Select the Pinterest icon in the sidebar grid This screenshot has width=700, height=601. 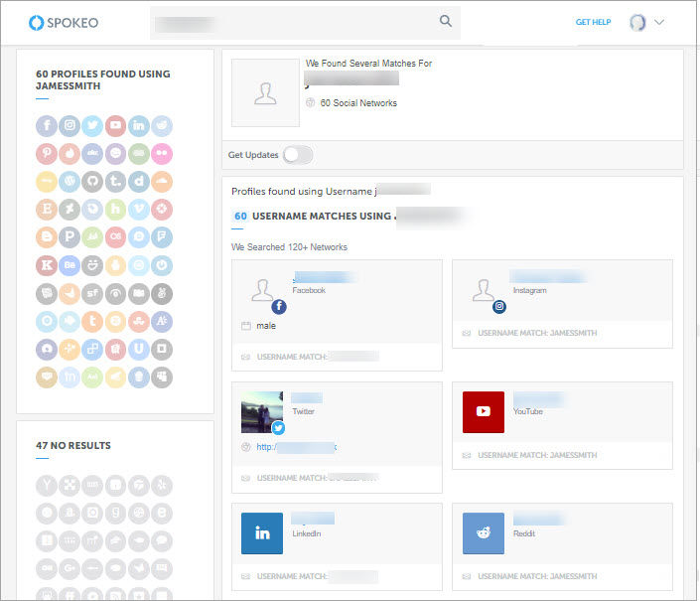click(47, 154)
